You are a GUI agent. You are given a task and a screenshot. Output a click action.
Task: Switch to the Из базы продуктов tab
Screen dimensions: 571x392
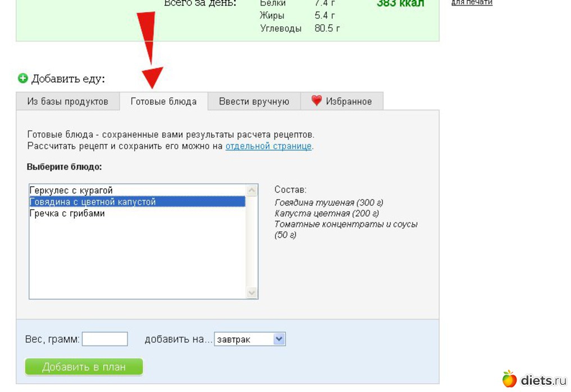point(67,102)
